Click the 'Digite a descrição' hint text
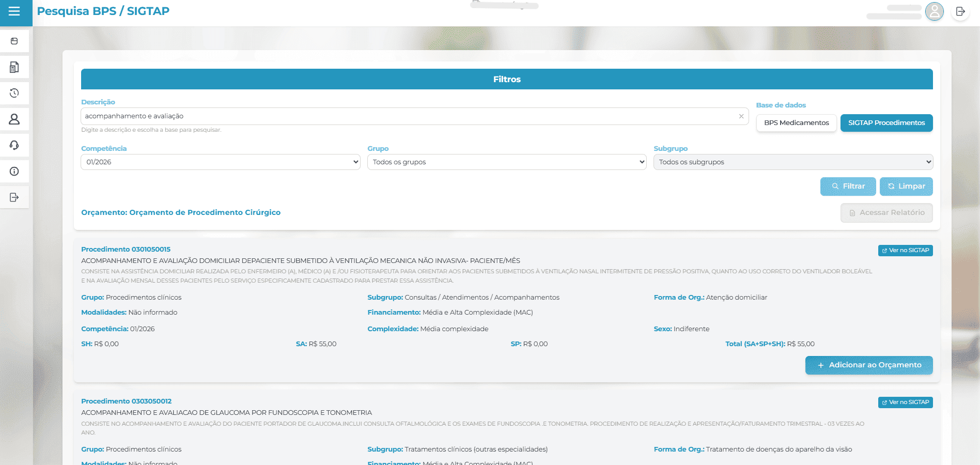Viewport: 980px width, 465px height. 151,130
